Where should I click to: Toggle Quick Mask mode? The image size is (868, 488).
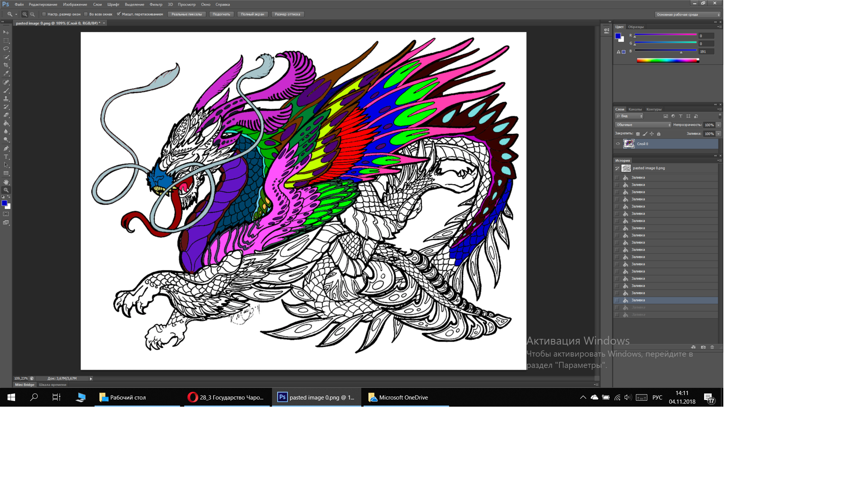(6, 214)
